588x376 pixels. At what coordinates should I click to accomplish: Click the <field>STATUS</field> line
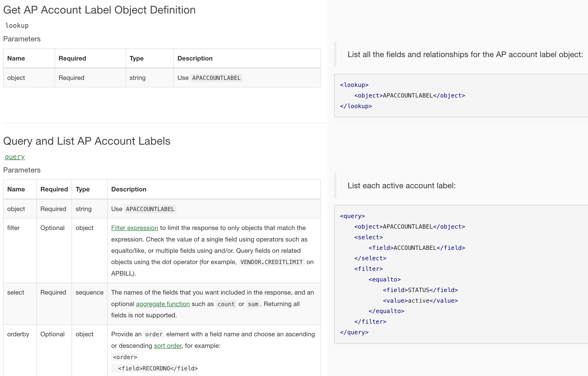(x=420, y=290)
